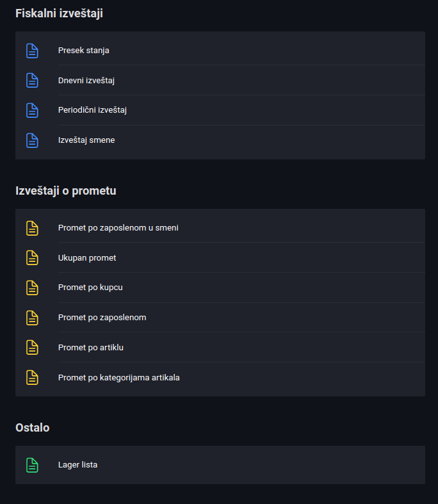Click the blue document icon for Izveštaj smene
This screenshot has height=504, width=438.
(x=32, y=140)
